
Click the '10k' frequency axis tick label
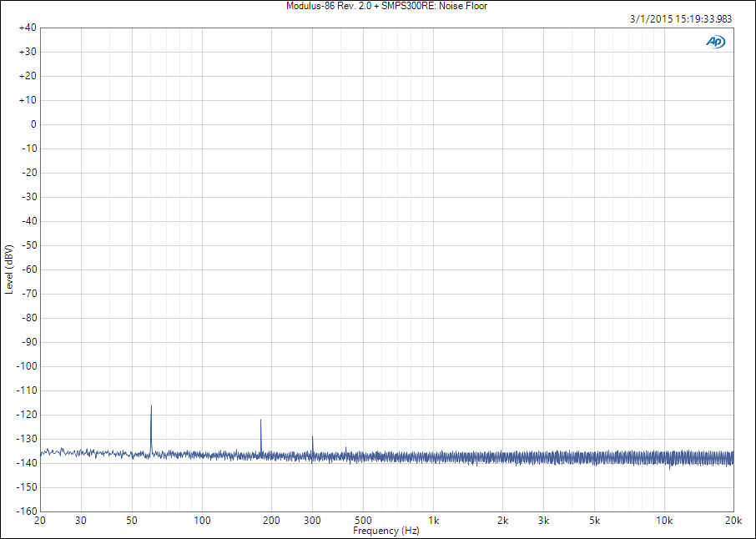point(664,521)
